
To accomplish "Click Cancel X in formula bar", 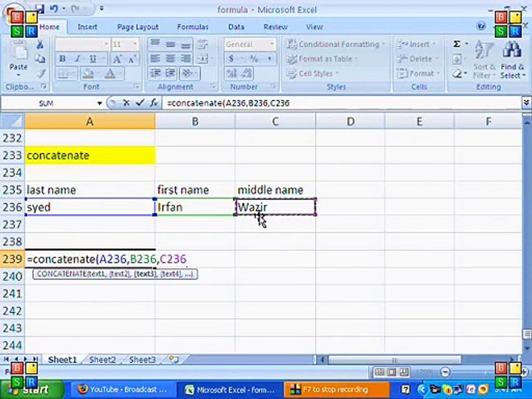I will 126,103.
